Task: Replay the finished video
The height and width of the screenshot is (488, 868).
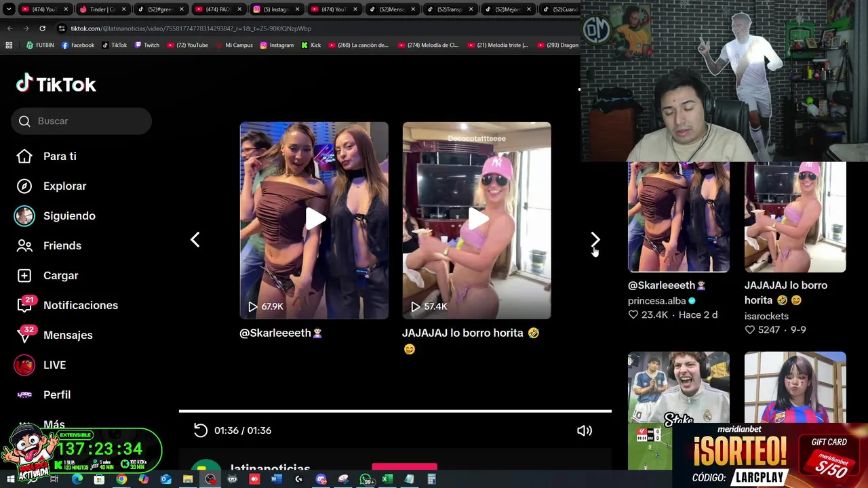Action: coord(200,430)
